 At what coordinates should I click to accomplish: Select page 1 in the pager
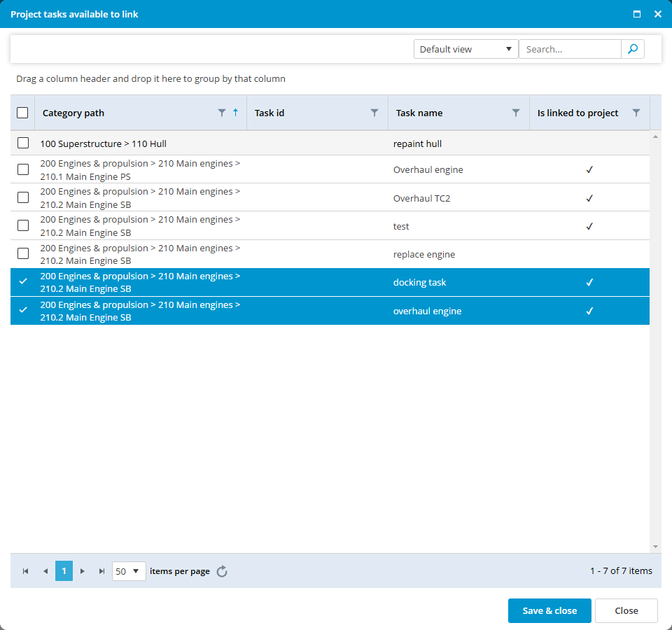tap(64, 571)
